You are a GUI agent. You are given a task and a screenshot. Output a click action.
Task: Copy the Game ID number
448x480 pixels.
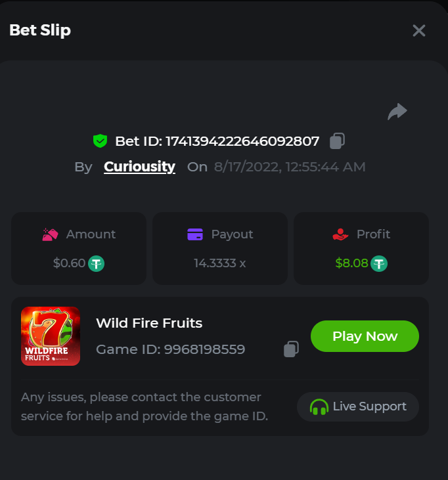pos(291,349)
